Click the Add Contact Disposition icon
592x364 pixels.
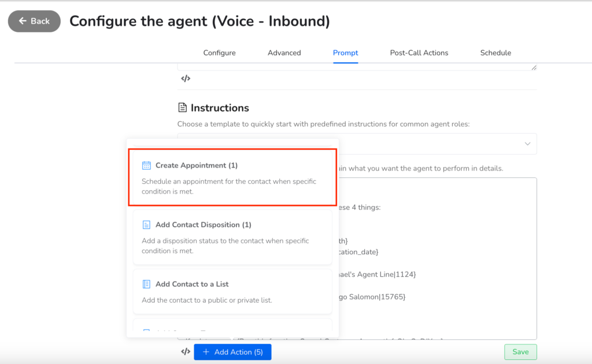(x=146, y=225)
